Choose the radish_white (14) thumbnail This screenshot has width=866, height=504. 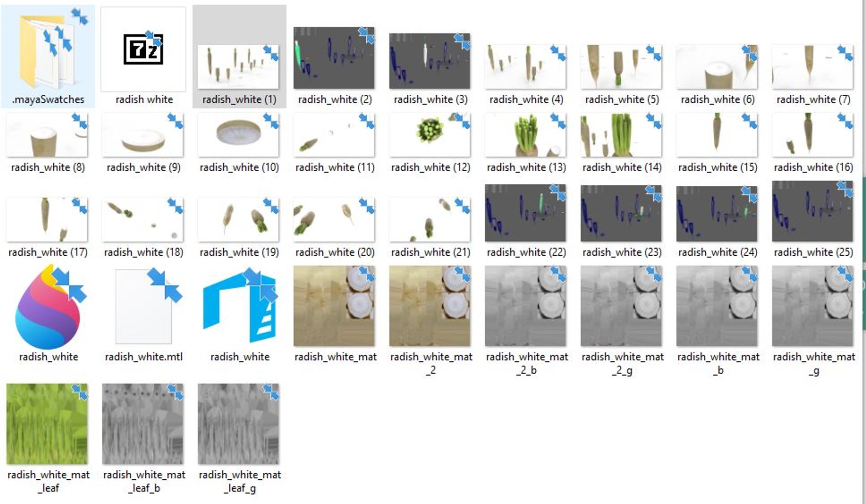coord(621,135)
